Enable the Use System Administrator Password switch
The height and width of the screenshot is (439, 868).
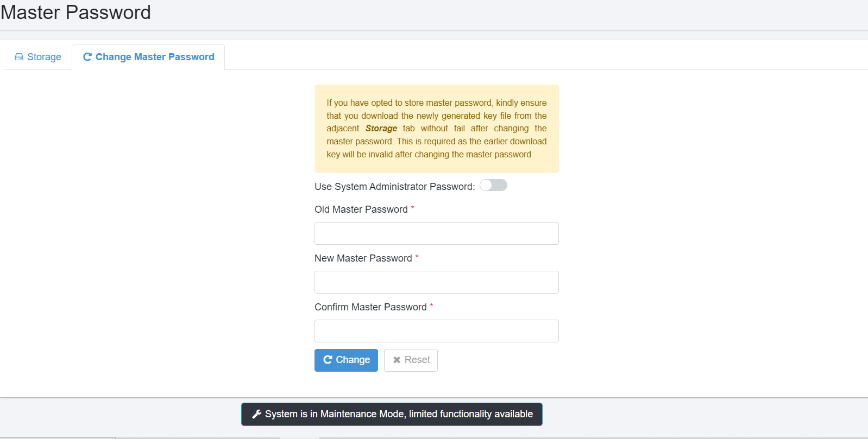tap(493, 186)
